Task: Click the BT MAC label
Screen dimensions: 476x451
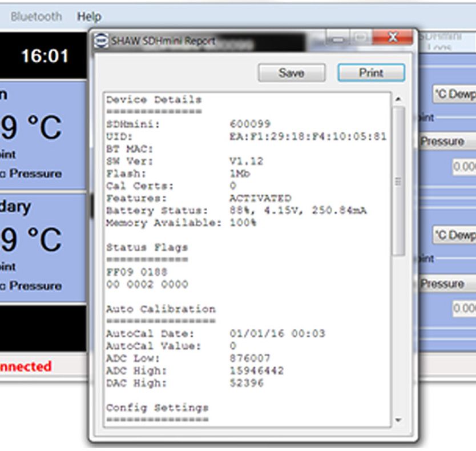Action: [x=130, y=149]
